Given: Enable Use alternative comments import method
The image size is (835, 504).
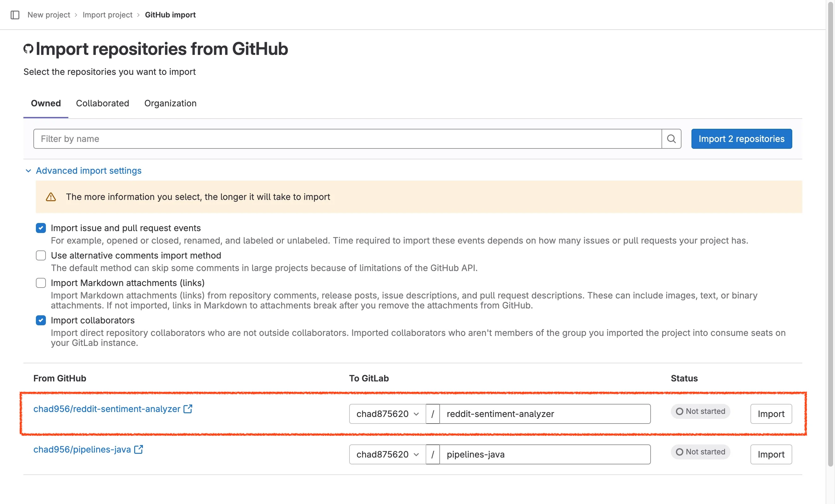Looking at the screenshot, I should 41,255.
